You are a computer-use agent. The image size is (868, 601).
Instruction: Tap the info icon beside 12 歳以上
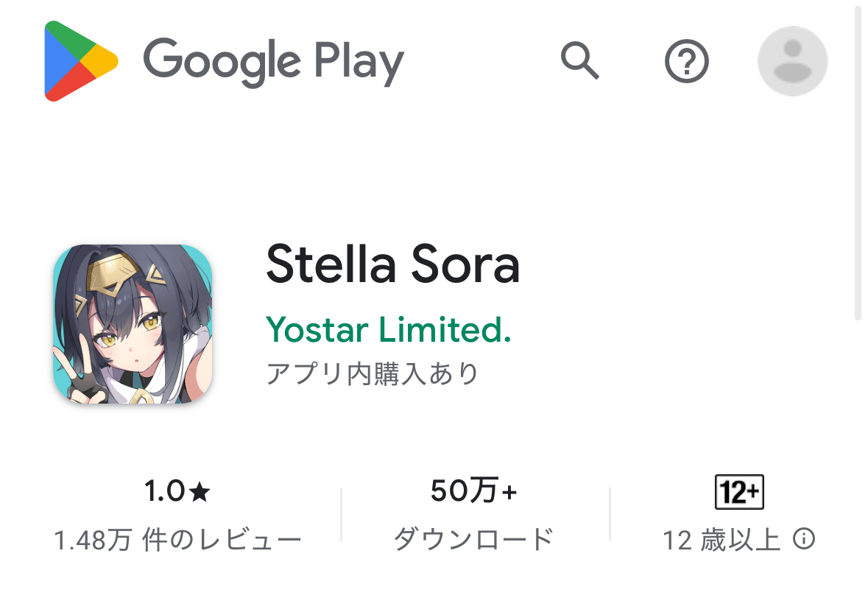click(804, 540)
